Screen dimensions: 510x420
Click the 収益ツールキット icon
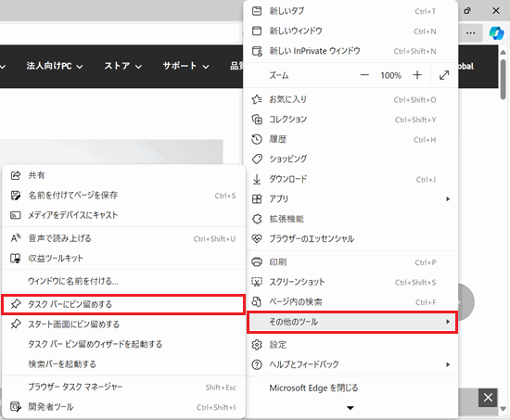tap(16, 259)
